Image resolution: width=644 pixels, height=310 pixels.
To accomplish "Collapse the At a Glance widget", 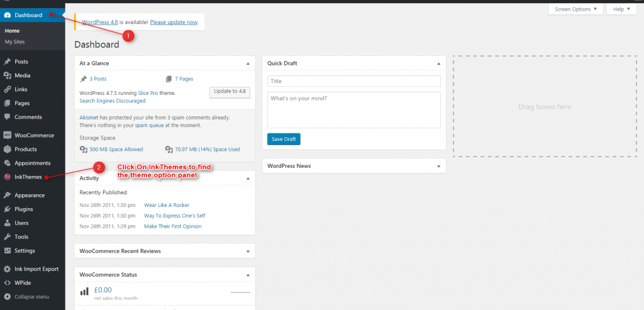I will point(248,64).
